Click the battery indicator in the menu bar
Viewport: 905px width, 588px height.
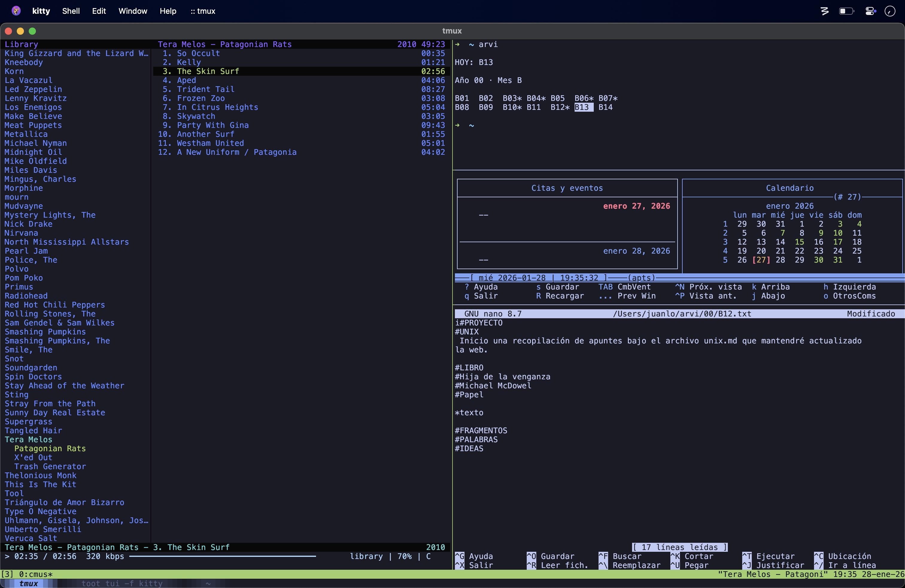(846, 11)
